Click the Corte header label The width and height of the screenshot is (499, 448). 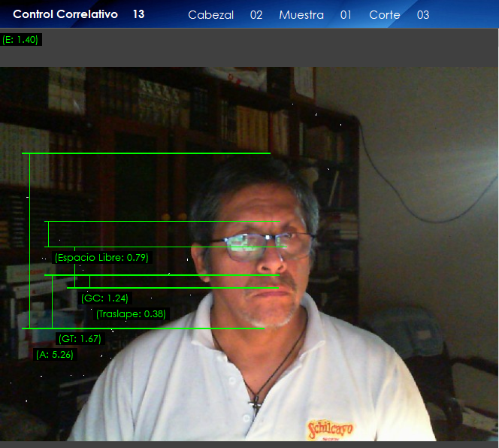click(384, 15)
